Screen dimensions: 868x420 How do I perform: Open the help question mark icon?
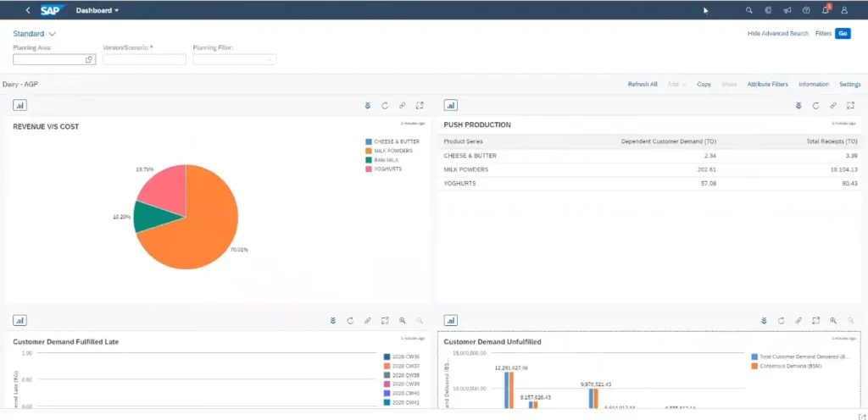pyautogui.click(x=806, y=10)
